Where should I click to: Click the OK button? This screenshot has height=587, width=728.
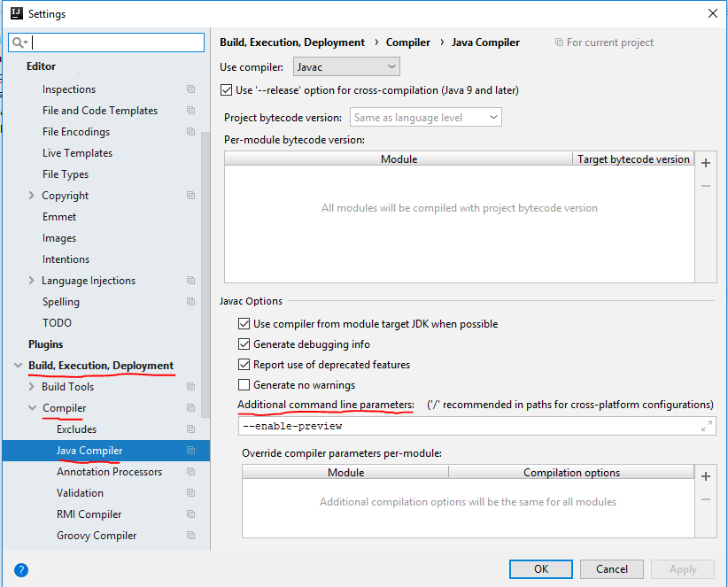[541, 569]
